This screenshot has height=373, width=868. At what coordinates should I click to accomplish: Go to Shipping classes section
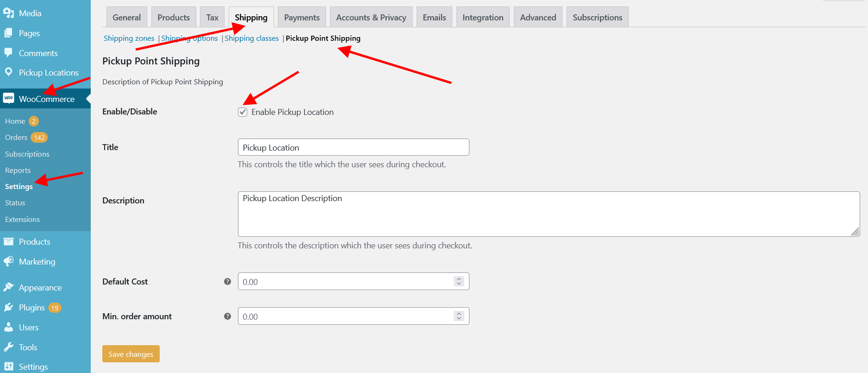(251, 38)
